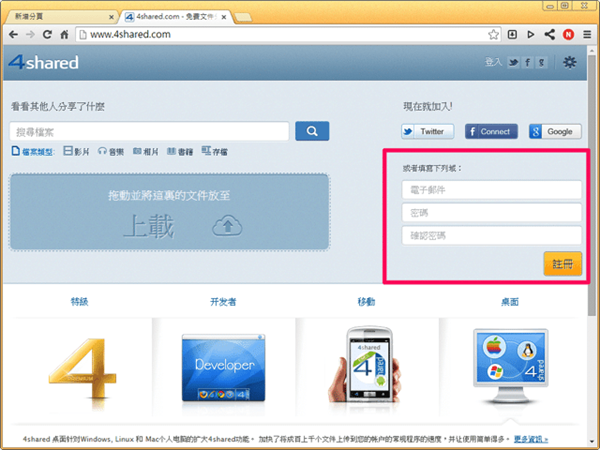Click the share extension icon
This screenshot has width=600, height=450.
coord(550,34)
